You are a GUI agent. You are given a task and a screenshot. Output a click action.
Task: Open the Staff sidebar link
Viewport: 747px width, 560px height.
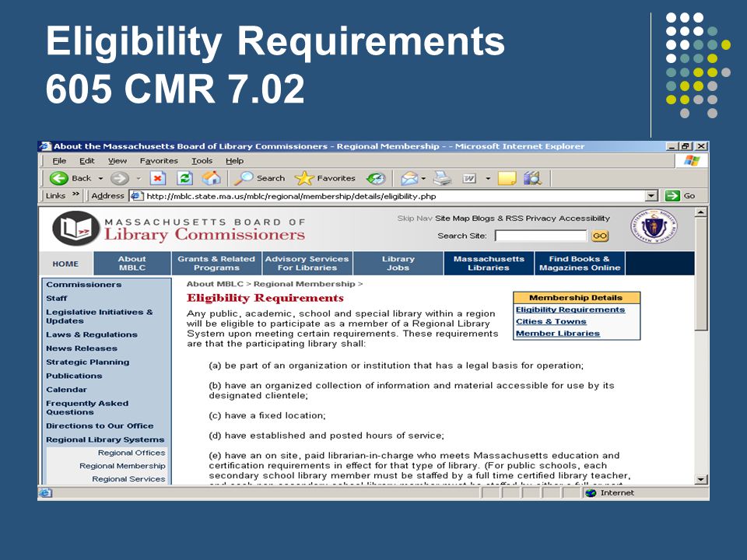tap(57, 298)
